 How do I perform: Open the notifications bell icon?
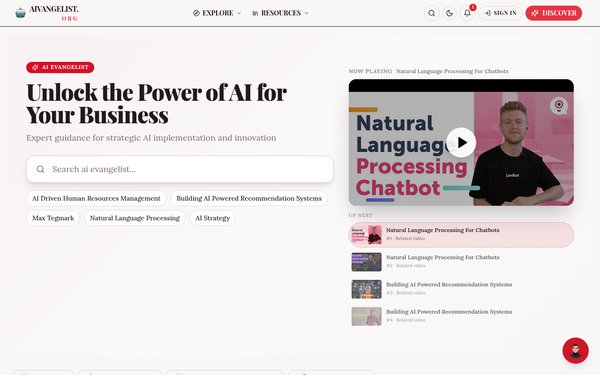click(467, 13)
